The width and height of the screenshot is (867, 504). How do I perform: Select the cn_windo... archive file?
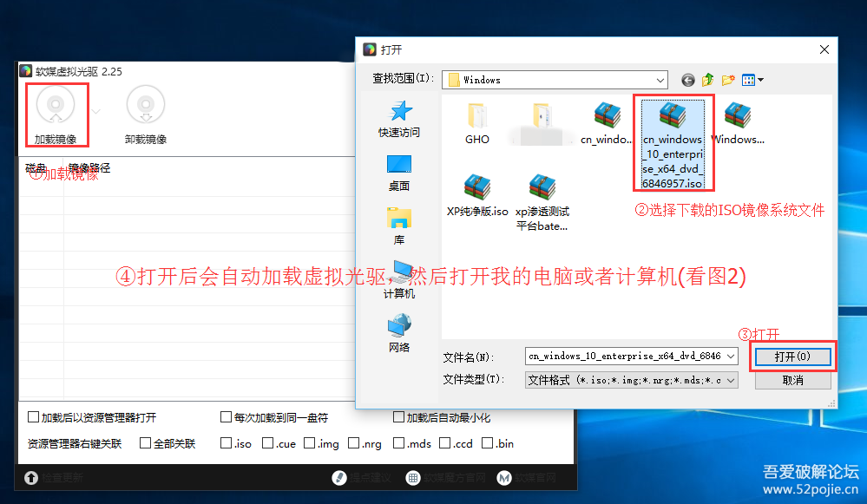pyautogui.click(x=607, y=124)
